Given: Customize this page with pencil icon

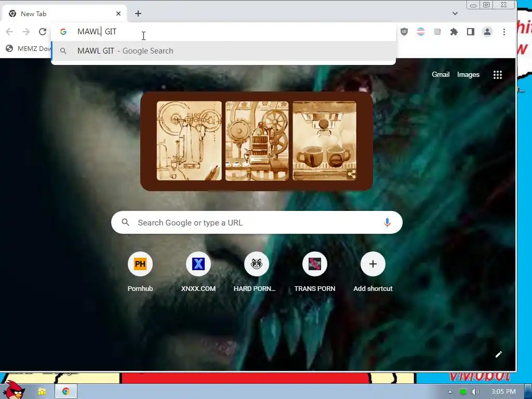Looking at the screenshot, I should pos(498,354).
